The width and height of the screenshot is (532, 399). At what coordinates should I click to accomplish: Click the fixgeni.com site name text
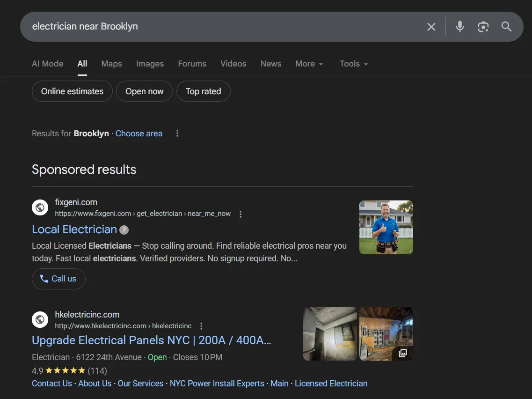click(76, 202)
